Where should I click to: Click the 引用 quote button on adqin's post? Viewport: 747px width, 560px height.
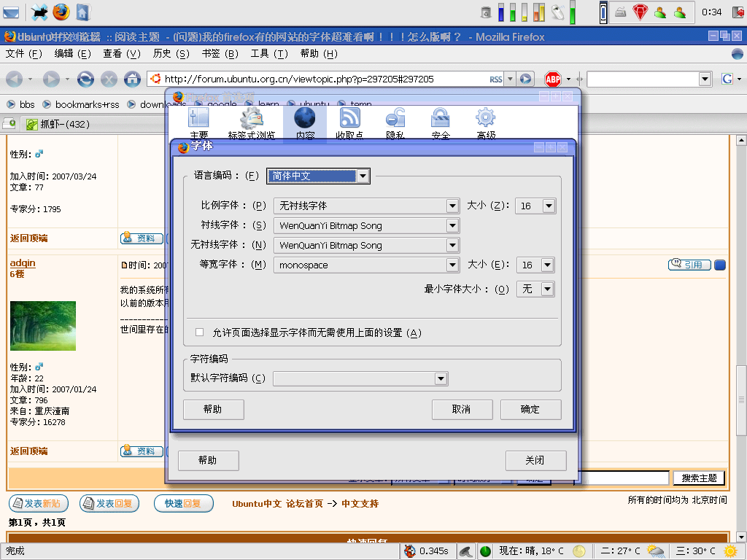(689, 264)
